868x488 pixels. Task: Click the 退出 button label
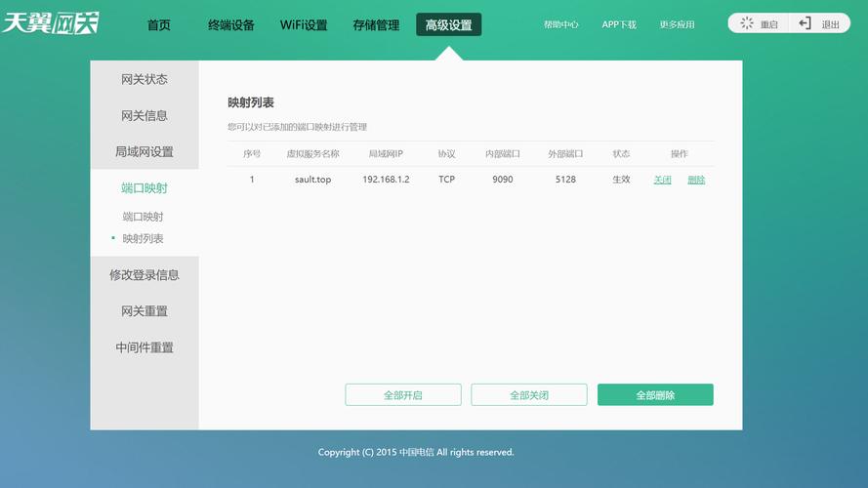tap(830, 25)
